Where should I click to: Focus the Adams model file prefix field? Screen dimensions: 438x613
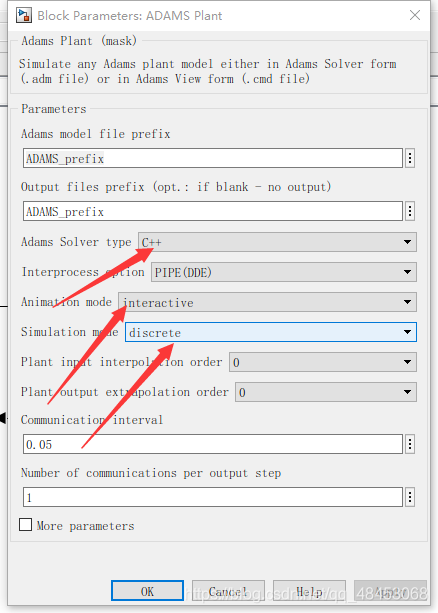coord(213,158)
